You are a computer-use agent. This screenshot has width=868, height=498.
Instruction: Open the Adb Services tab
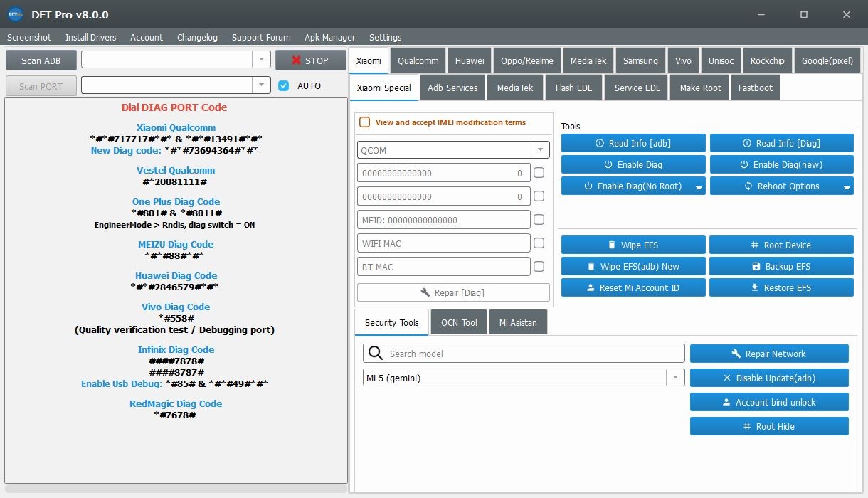tap(452, 88)
